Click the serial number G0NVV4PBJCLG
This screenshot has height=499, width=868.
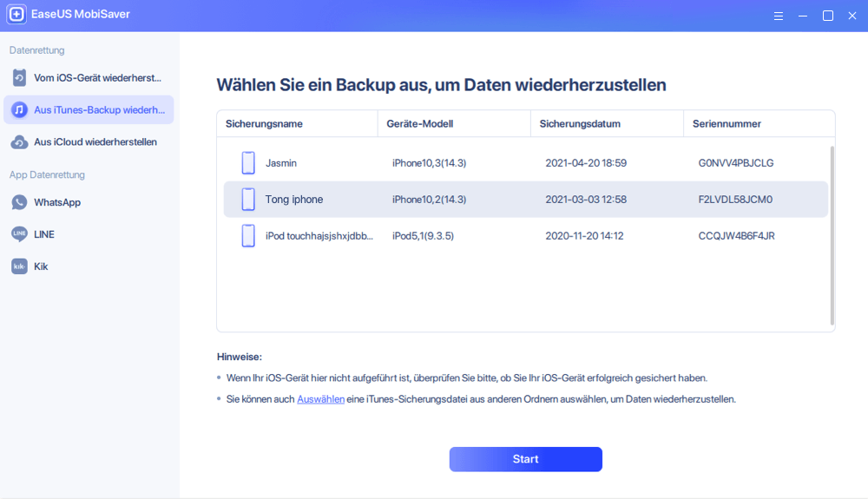[x=736, y=163]
